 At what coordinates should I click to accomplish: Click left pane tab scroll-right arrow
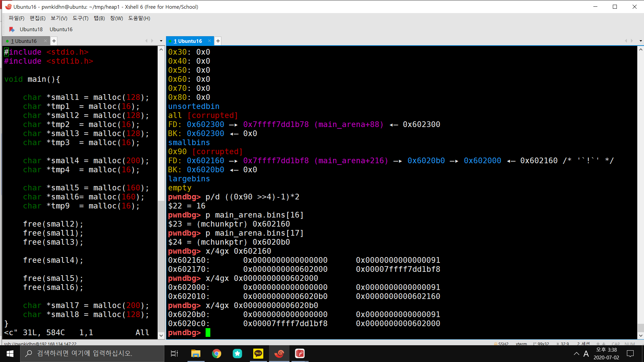(152, 41)
